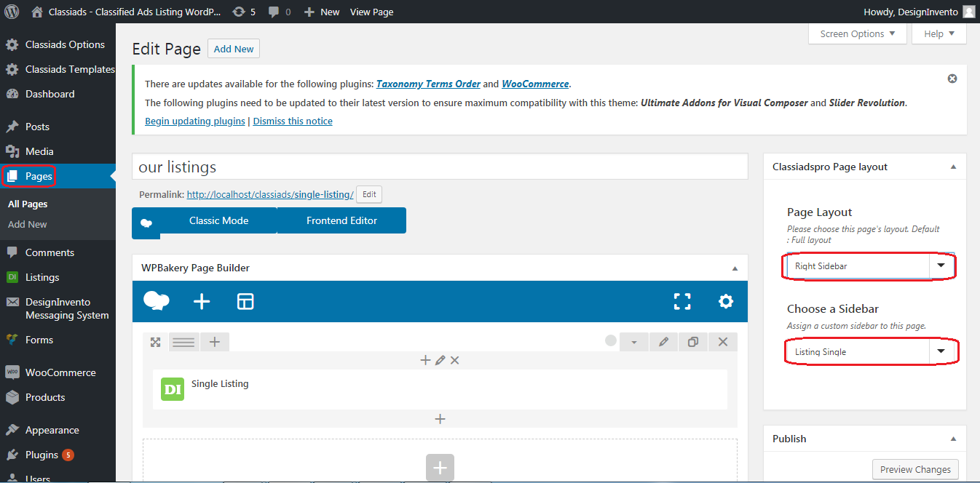Open the single-listing permalink URL
Image resolution: width=980 pixels, height=483 pixels.
270,195
